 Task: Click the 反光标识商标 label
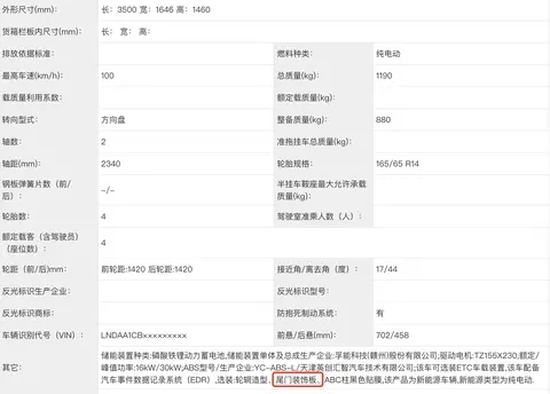(28, 313)
